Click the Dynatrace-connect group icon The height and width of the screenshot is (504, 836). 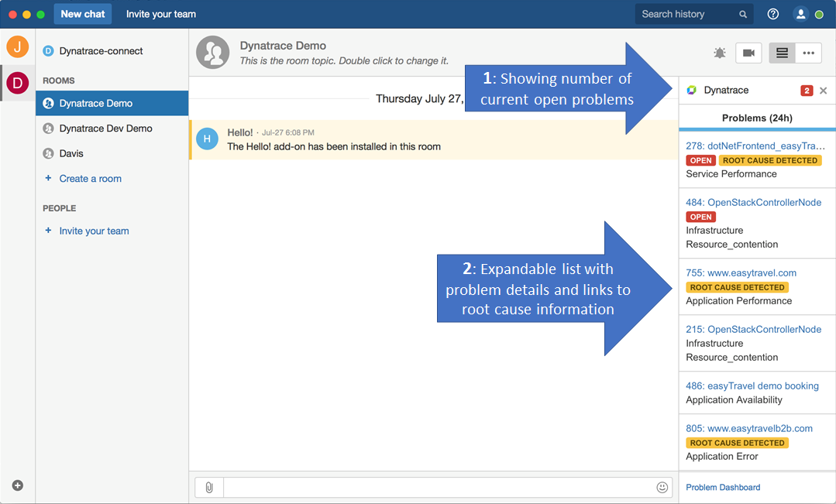point(48,51)
